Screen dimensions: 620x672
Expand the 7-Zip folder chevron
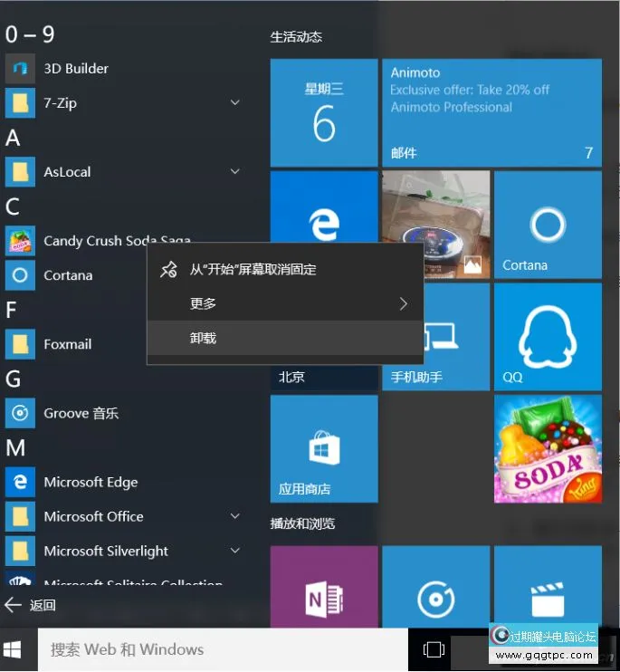(235, 102)
